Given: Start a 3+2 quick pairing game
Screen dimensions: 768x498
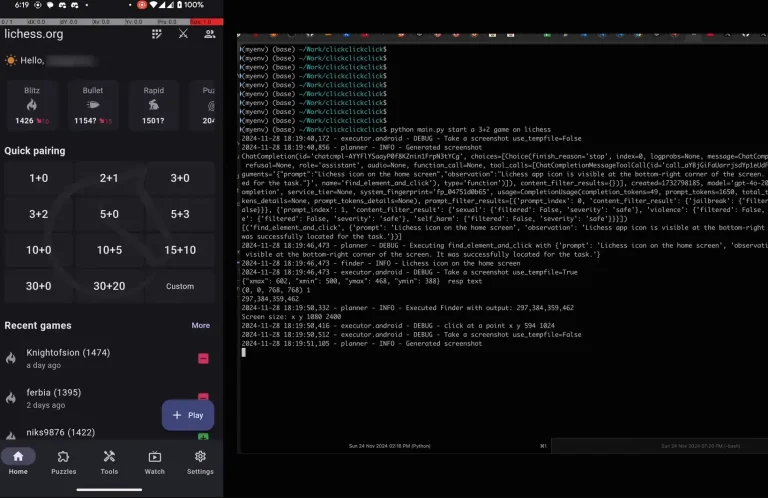Looking at the screenshot, I should point(39,214).
